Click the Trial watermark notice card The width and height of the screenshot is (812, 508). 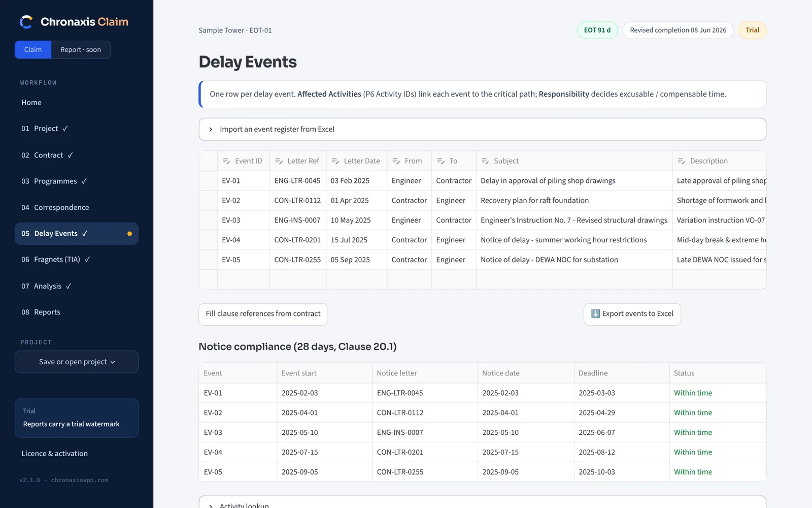(77, 418)
